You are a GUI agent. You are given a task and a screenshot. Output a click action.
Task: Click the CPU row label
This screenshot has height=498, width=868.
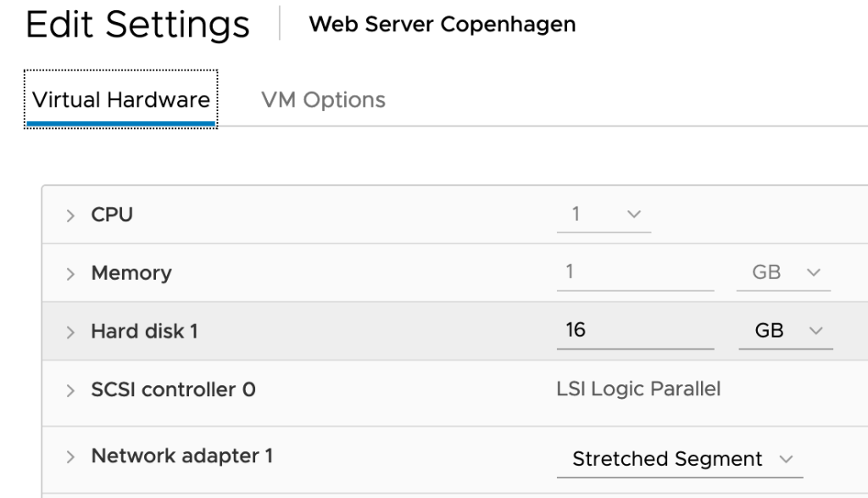coord(112,215)
